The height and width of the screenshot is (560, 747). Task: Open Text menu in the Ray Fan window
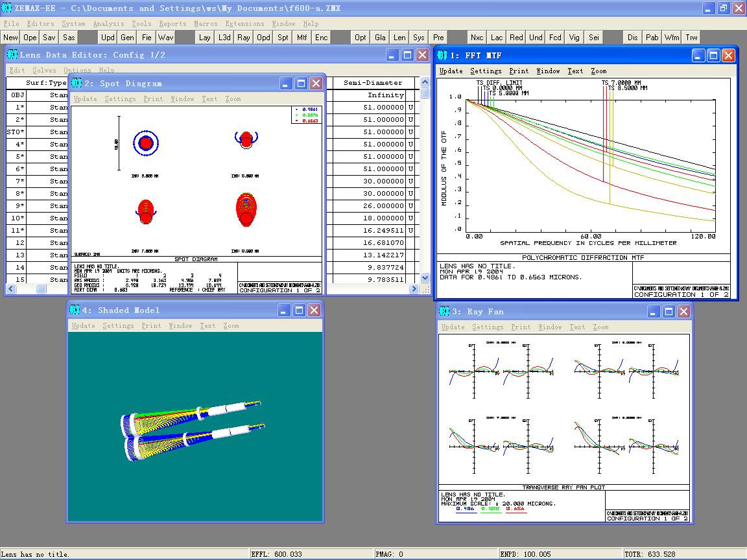[576, 327]
